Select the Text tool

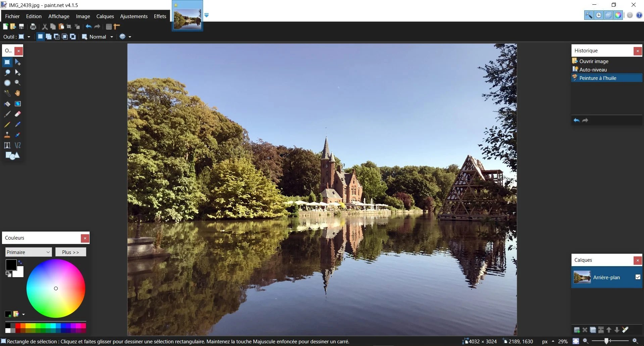[x=7, y=145]
